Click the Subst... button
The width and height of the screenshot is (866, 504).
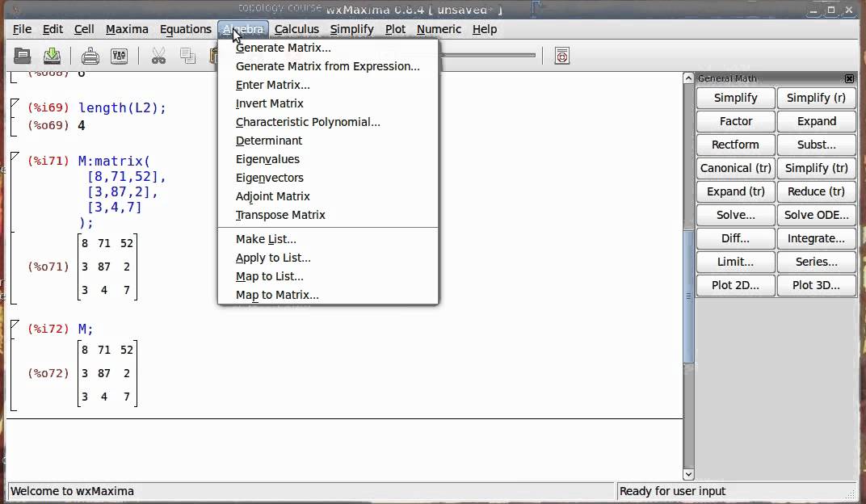point(816,145)
